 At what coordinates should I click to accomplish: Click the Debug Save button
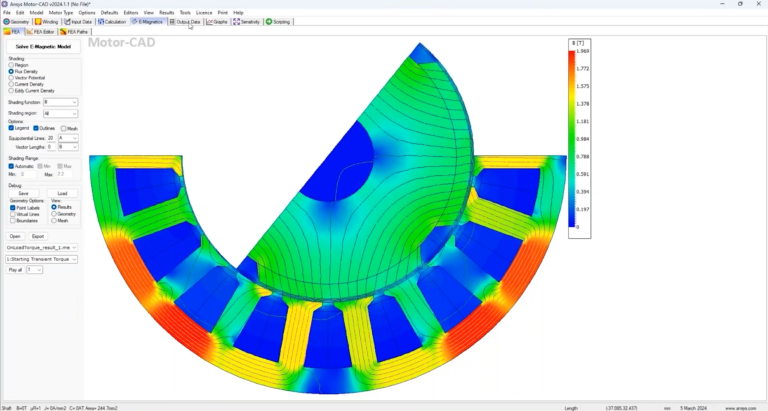(x=23, y=193)
